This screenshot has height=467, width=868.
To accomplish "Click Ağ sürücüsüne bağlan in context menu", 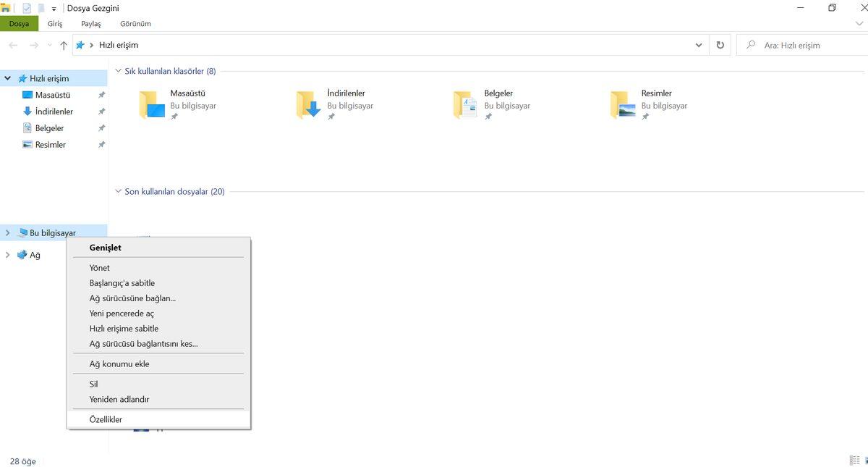I will [132, 298].
